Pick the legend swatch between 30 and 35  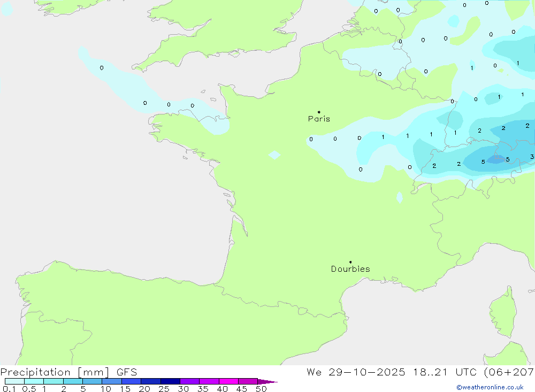pyautogui.click(x=190, y=381)
